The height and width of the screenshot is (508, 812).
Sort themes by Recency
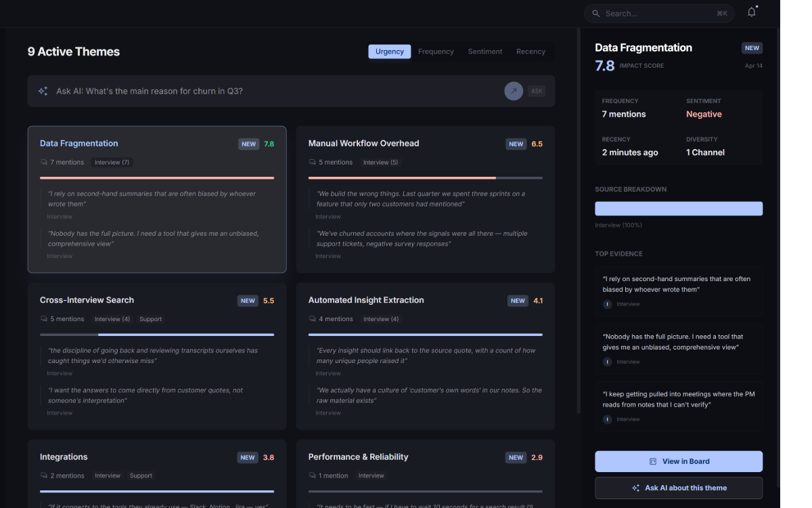(531, 51)
